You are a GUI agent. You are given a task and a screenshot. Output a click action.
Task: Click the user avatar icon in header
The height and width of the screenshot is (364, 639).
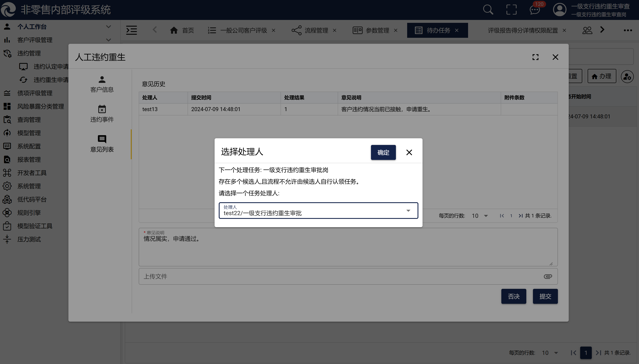[559, 10]
